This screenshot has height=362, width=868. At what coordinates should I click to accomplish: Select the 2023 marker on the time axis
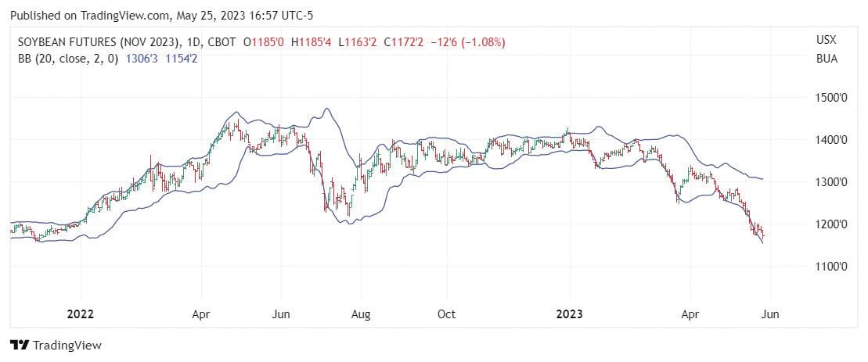(x=570, y=314)
